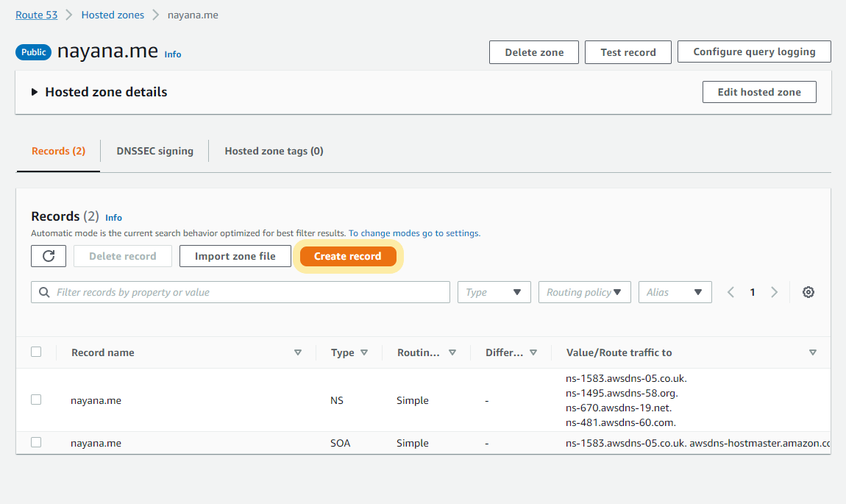Click the SOA type cell
This screenshot has height=504, width=846.
pos(341,443)
